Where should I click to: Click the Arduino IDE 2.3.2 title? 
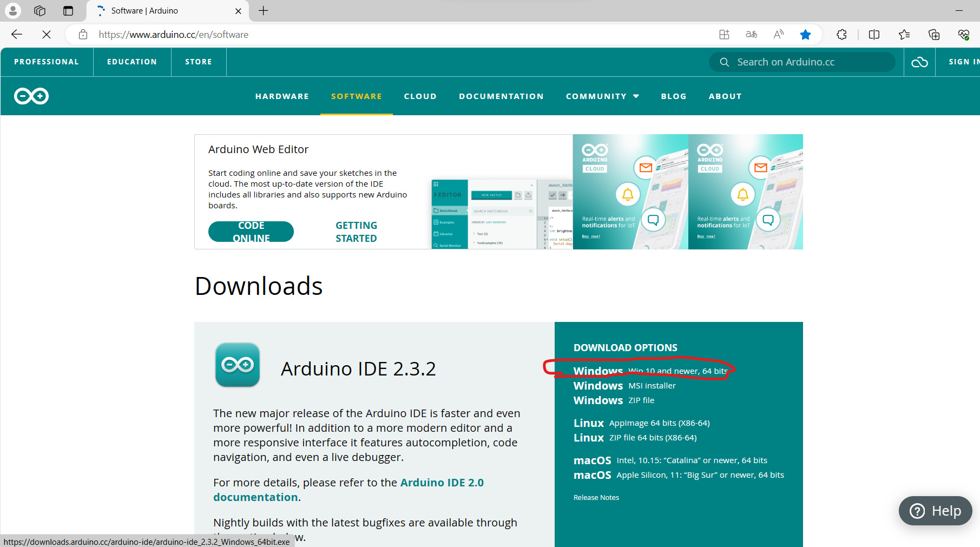358,368
